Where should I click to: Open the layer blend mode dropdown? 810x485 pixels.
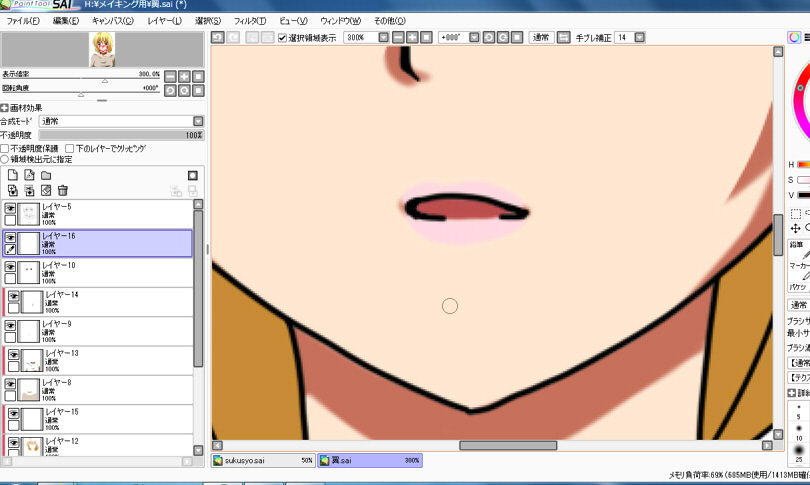tap(198, 121)
